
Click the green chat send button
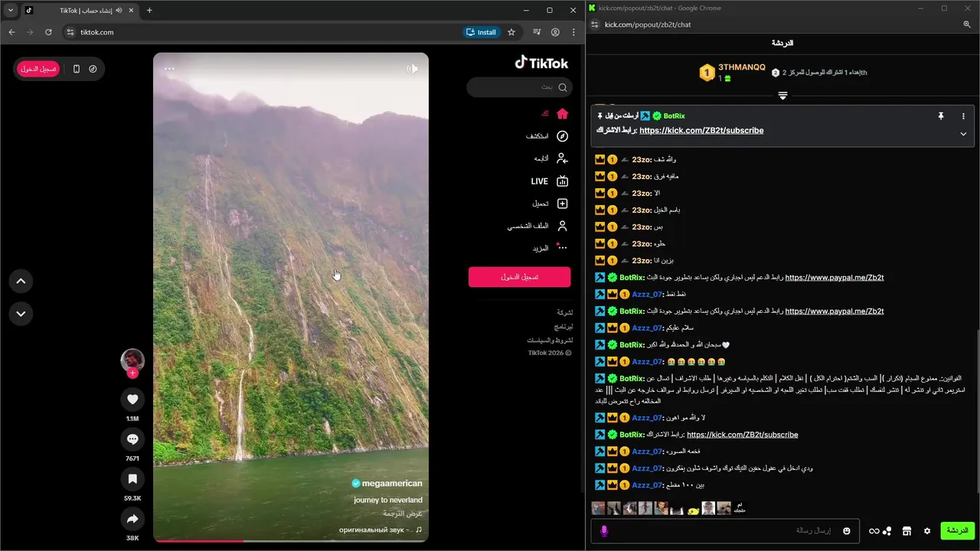(x=957, y=531)
